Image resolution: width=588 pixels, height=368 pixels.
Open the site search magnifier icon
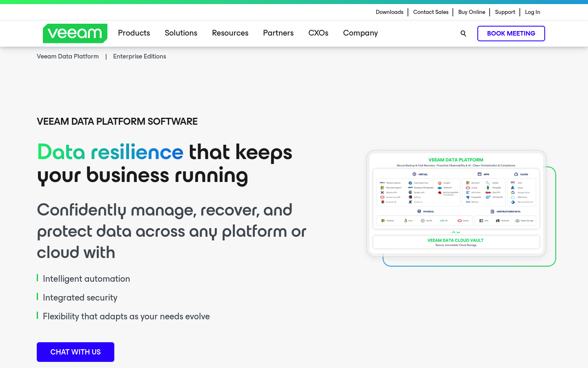pyautogui.click(x=463, y=34)
